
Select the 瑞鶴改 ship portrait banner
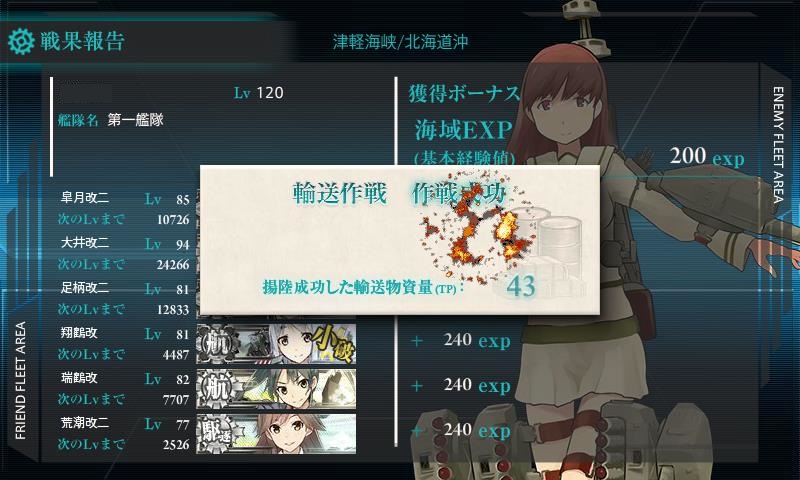(276, 389)
